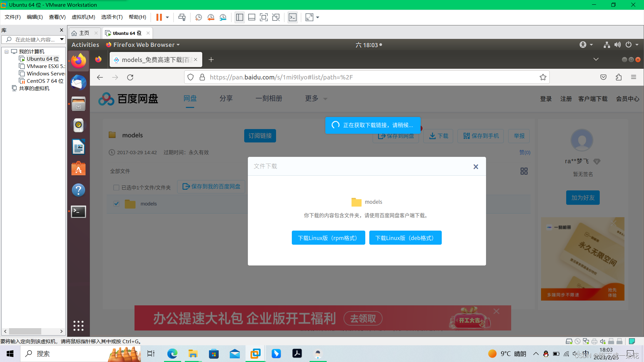Click the Firefox icon in Ubuntu dock
Image resolution: width=644 pixels, height=362 pixels.
(x=78, y=61)
